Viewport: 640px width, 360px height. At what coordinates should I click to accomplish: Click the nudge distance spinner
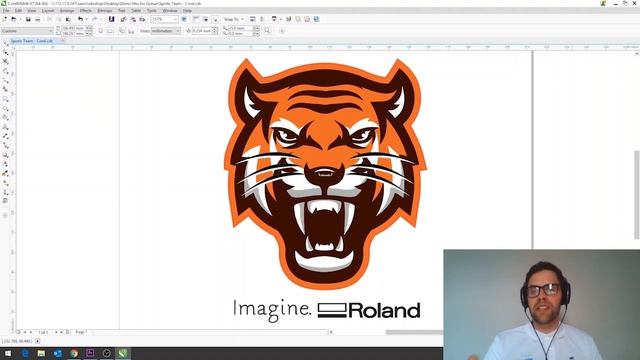pos(215,31)
